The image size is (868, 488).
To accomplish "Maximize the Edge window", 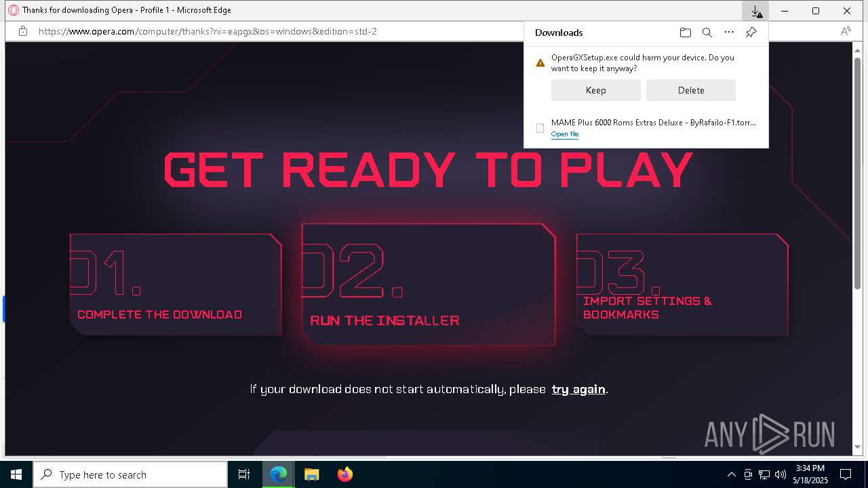I will coord(816,11).
